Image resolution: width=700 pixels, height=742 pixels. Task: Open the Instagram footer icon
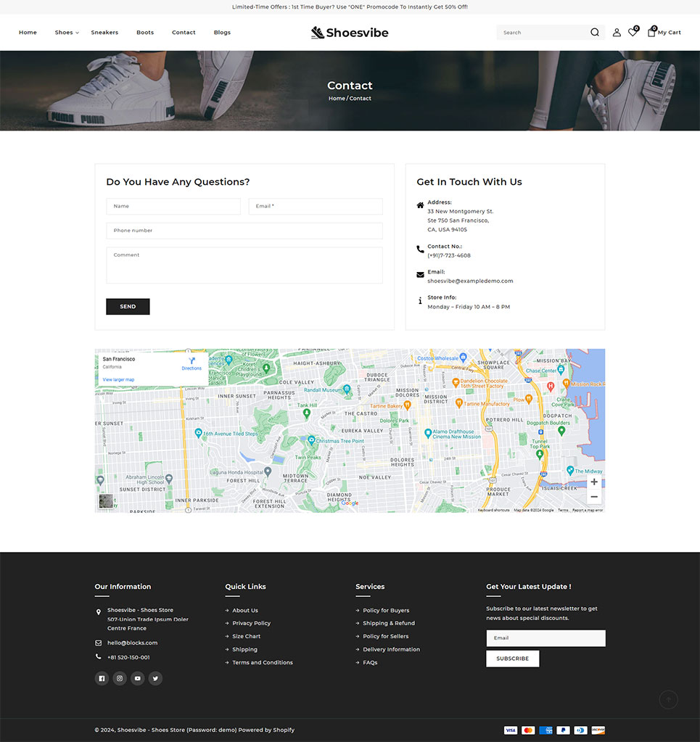[120, 678]
